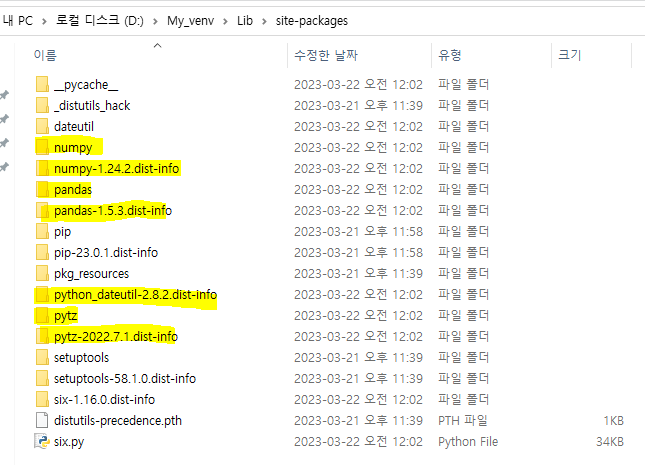
Task: Click distutils-precedence.pth file name
Action: (118, 421)
